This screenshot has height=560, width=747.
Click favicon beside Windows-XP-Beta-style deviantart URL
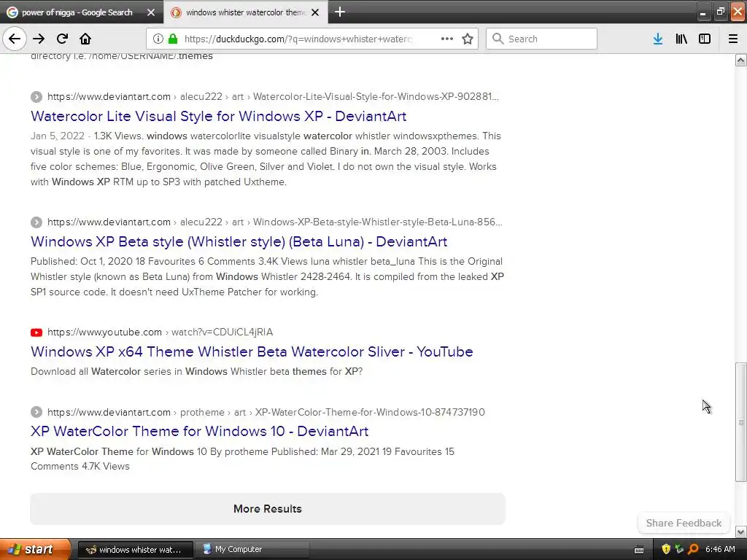coord(36,222)
